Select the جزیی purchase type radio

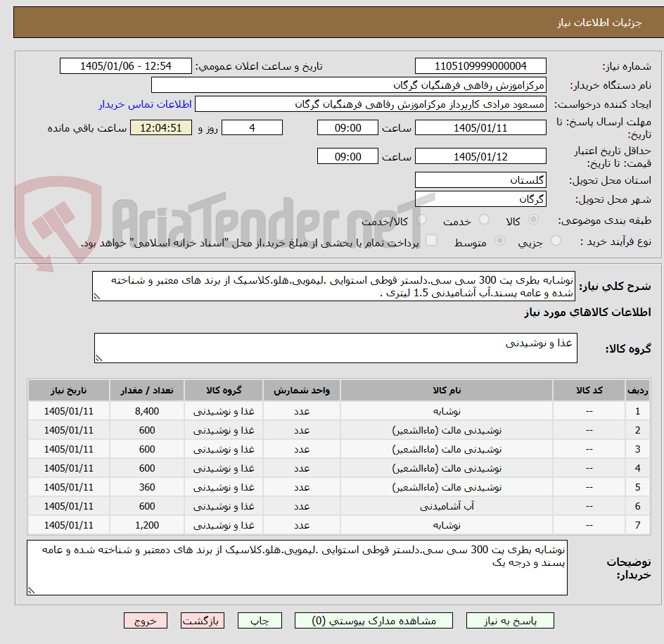click(x=556, y=241)
